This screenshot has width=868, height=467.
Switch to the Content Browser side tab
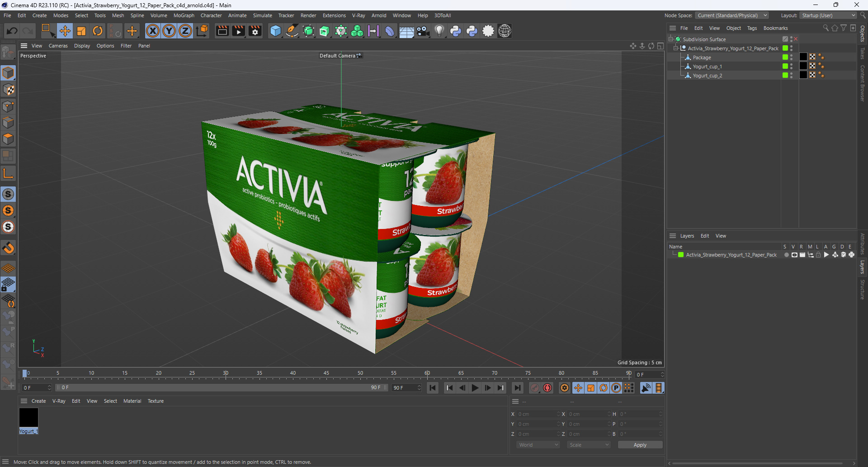863,83
